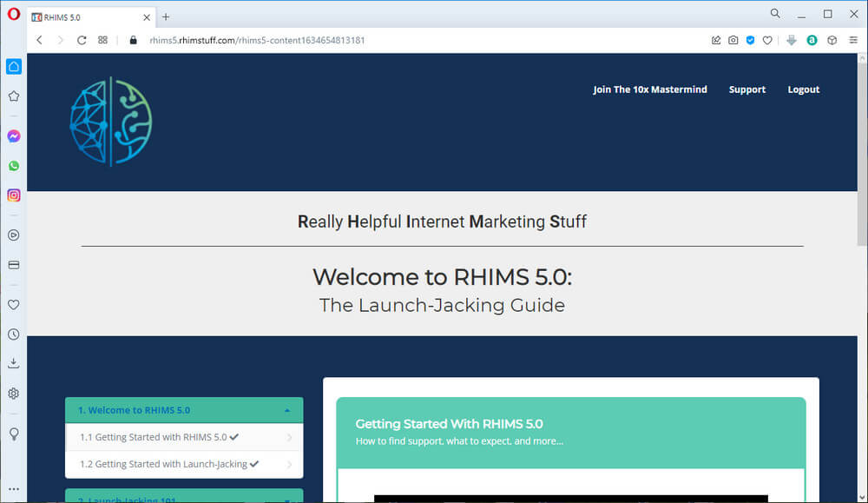Take a snapshot with the camera icon
The height and width of the screenshot is (503, 868).
[733, 40]
